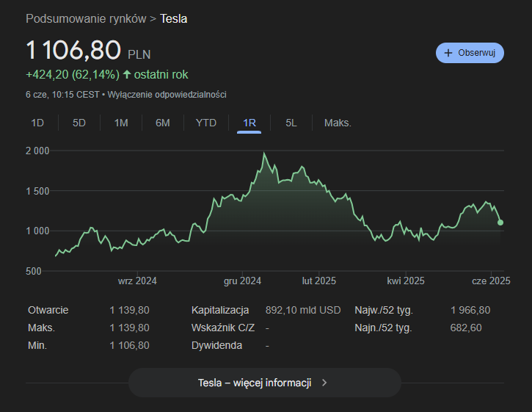Viewport: 532px width, 412px height.
Task: Choose the 6M range tab
Action: point(163,123)
